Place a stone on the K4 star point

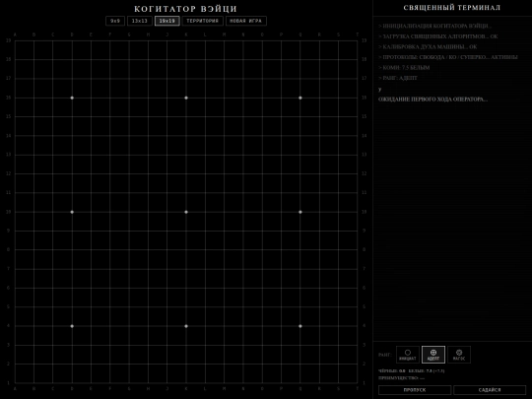pos(186,326)
